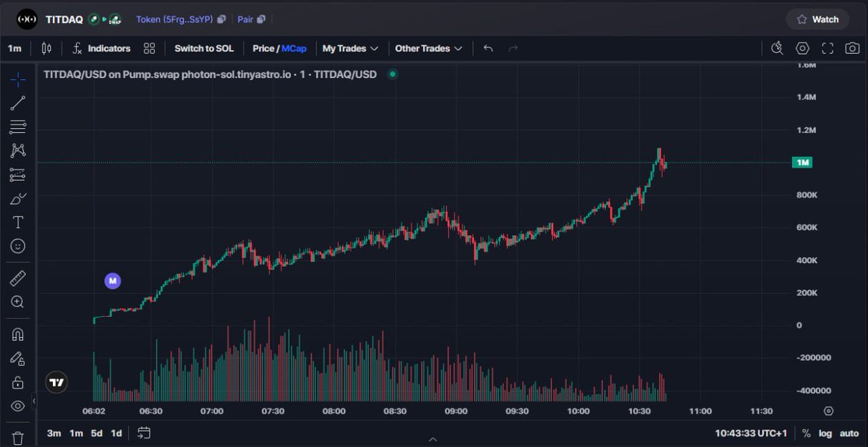The width and height of the screenshot is (868, 447).
Task: Open price axis settings gear
Action: (x=829, y=411)
